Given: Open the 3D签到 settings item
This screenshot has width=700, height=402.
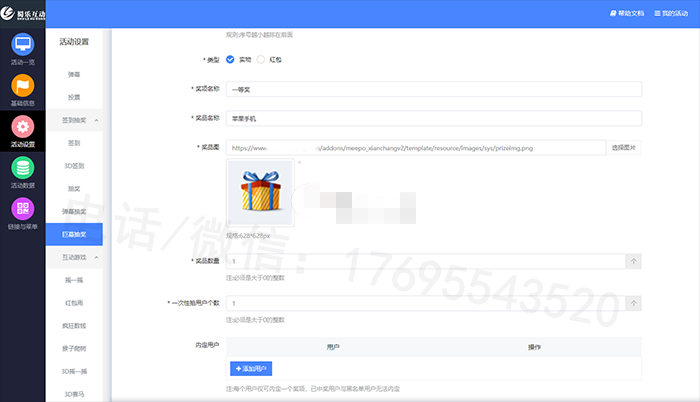Looking at the screenshot, I should pyautogui.click(x=74, y=166).
